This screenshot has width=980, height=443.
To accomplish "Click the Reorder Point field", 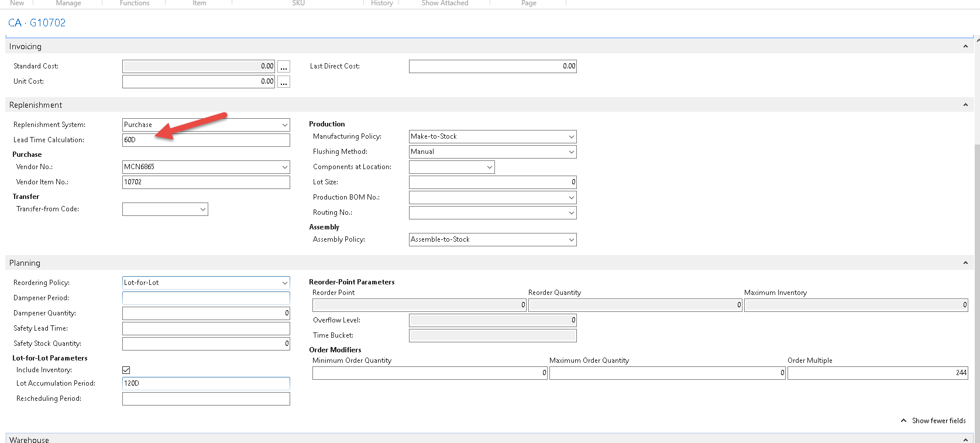I will click(419, 305).
